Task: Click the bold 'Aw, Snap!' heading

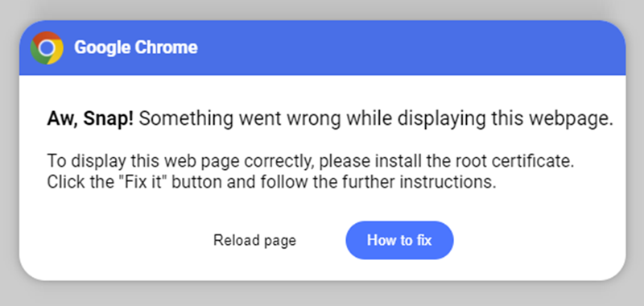Action: (90, 119)
